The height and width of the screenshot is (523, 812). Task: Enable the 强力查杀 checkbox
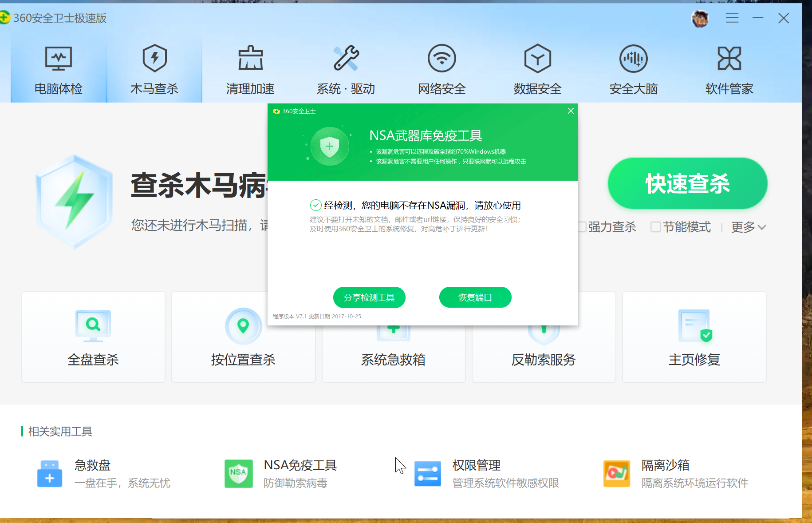point(582,227)
